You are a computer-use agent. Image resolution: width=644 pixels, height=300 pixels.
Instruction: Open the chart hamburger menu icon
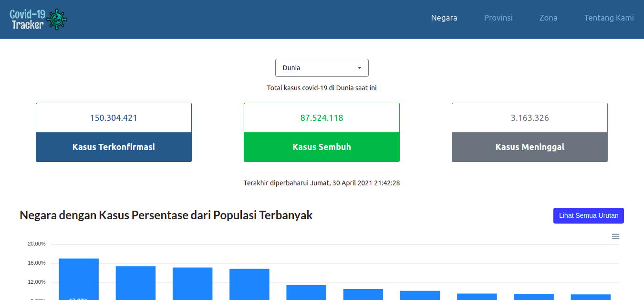point(615,236)
